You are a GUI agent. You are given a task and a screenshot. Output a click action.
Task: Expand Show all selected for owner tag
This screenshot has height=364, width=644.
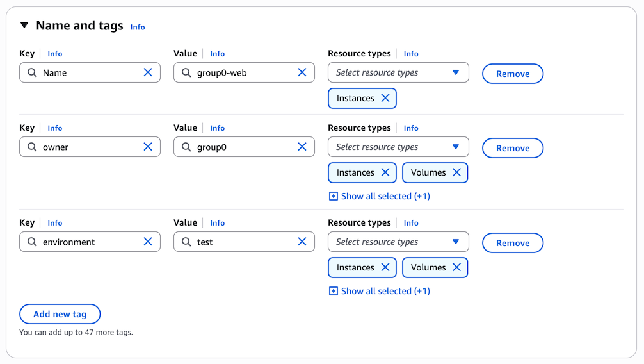coord(379,196)
